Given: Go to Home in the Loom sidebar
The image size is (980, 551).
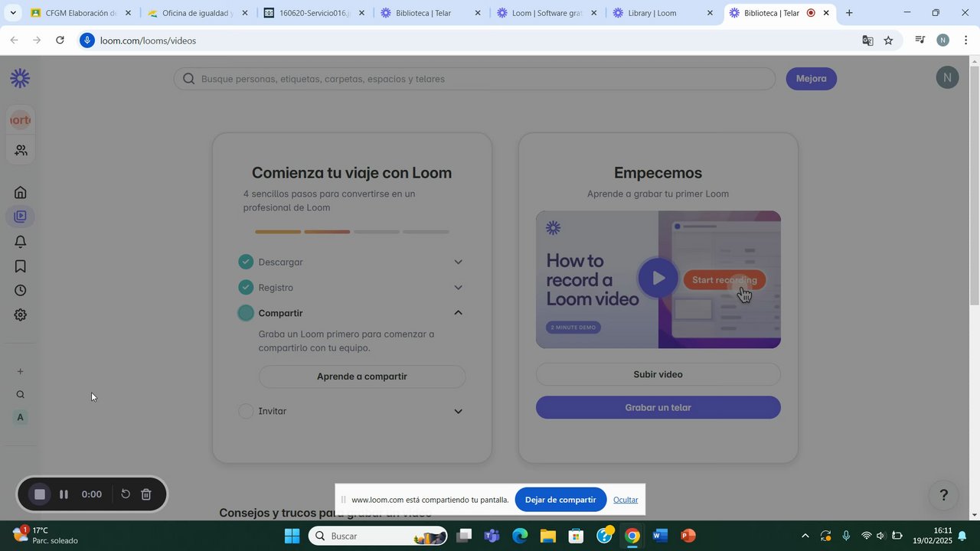Looking at the screenshot, I should (21, 192).
